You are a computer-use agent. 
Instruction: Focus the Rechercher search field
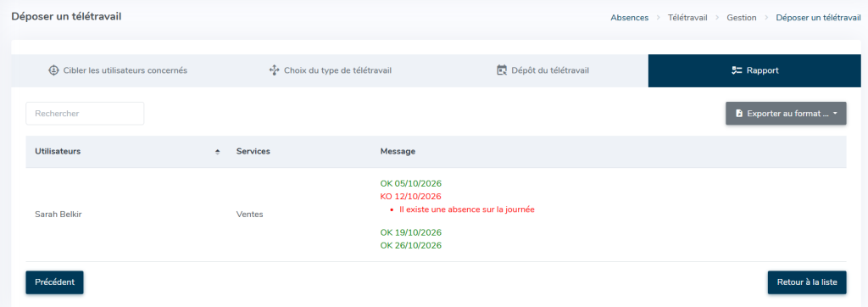(85, 113)
